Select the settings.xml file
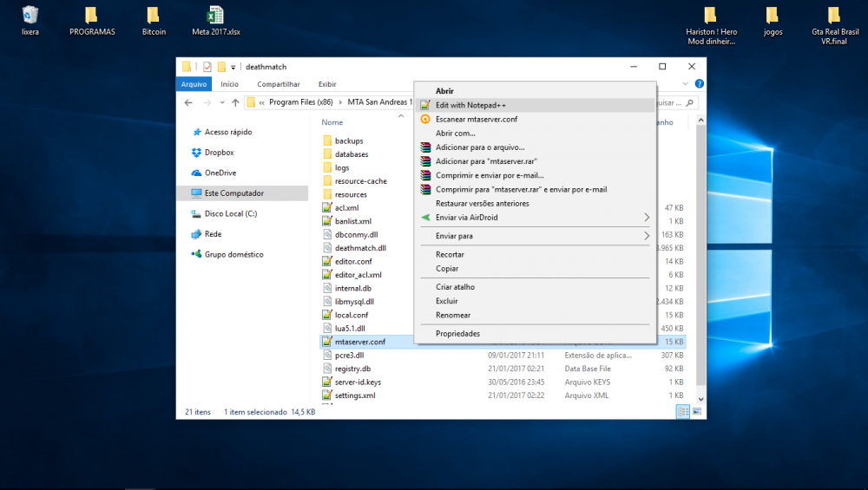Image resolution: width=868 pixels, height=490 pixels. [354, 395]
